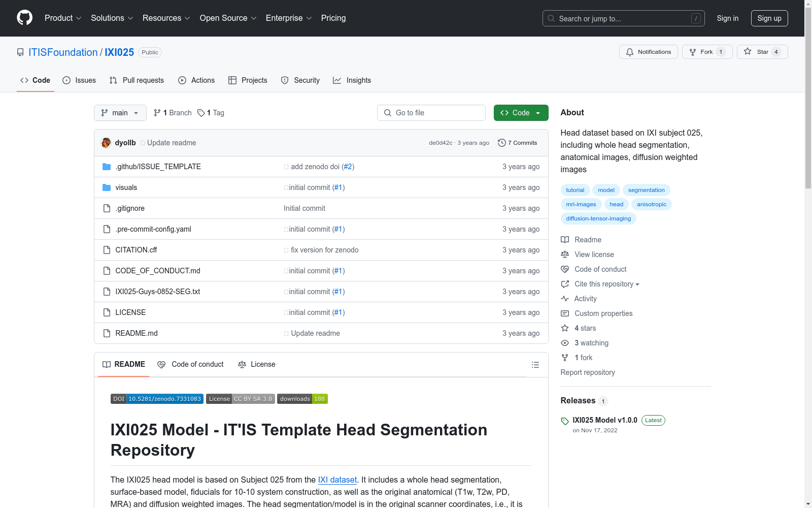812x508 pixels.
Task: Click the dyollb avatar image
Action: pyautogui.click(x=106, y=143)
